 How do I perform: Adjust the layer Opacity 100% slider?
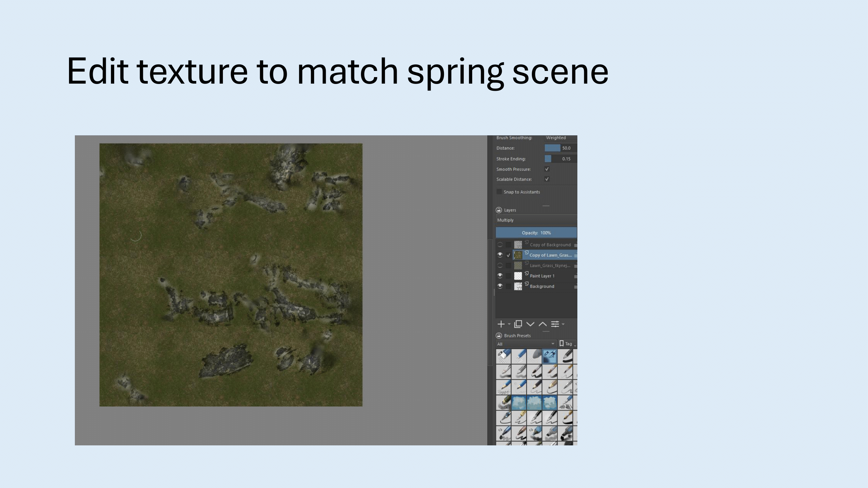(x=536, y=233)
